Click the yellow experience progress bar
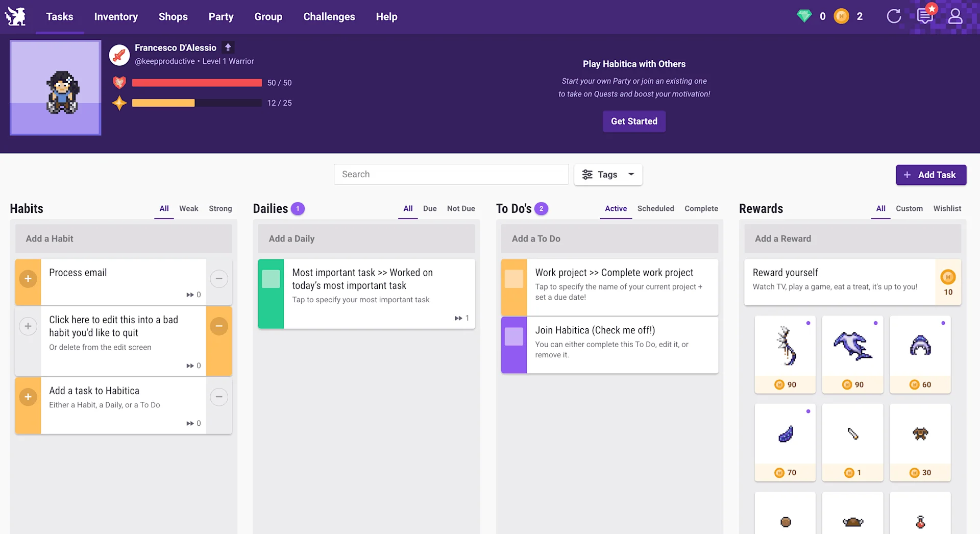Screen dimensions: 980x534 pyautogui.click(x=163, y=103)
